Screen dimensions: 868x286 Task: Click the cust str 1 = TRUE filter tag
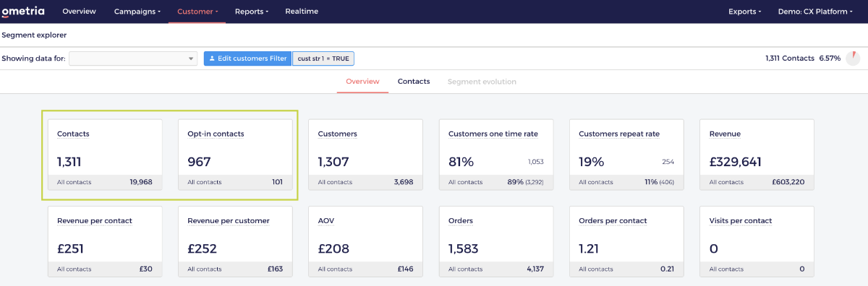tap(323, 58)
